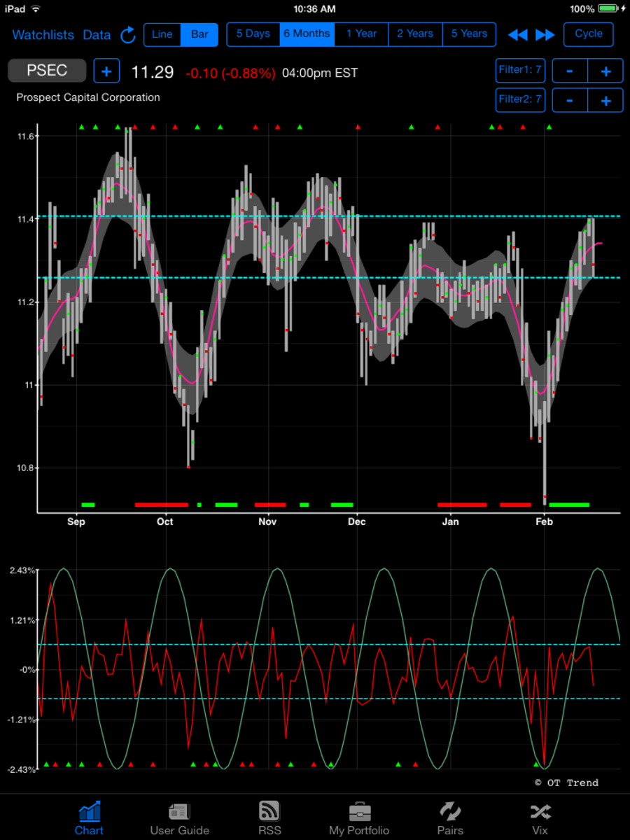Image resolution: width=630 pixels, height=840 pixels.
Task: Add symbol with plus next to PSEC
Action: pyautogui.click(x=106, y=71)
